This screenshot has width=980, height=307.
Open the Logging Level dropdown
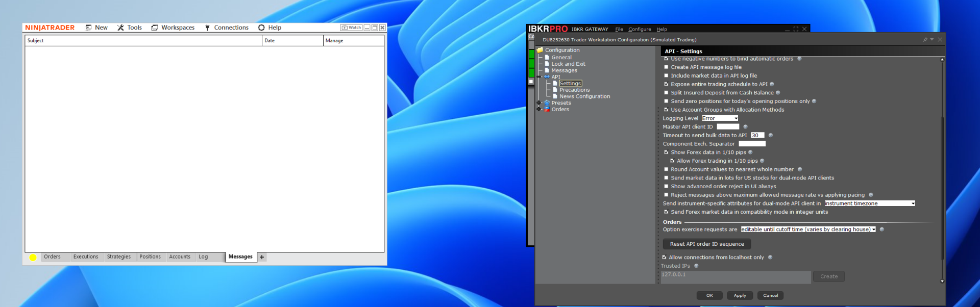(x=720, y=118)
